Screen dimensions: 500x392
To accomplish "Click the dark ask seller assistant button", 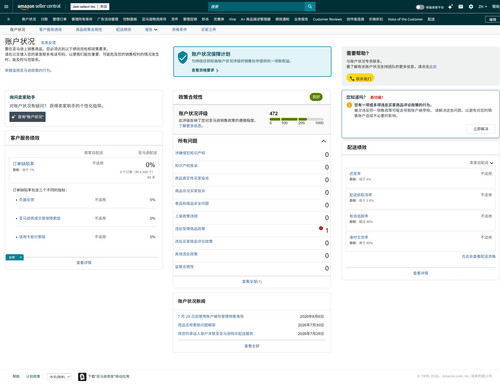I will tap(27, 117).
